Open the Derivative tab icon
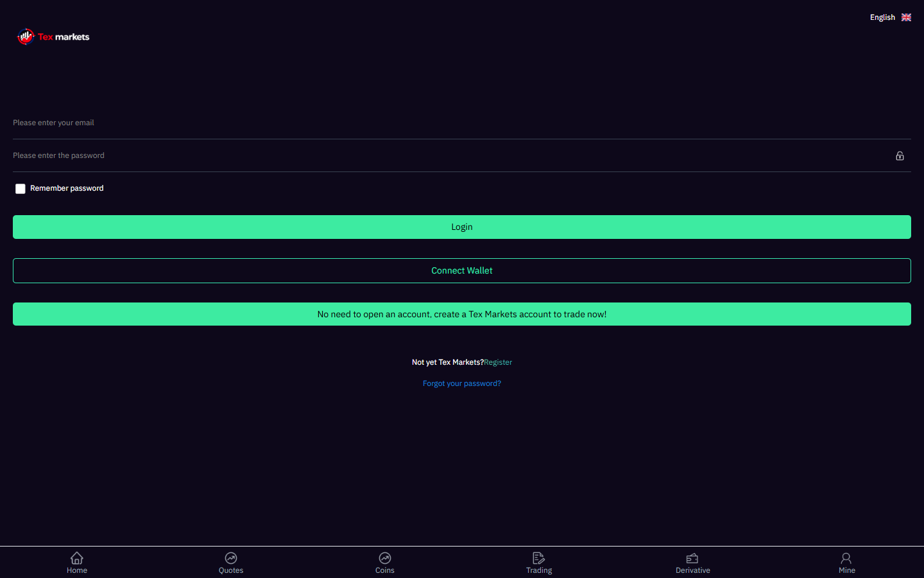The image size is (924, 578). [692, 557]
